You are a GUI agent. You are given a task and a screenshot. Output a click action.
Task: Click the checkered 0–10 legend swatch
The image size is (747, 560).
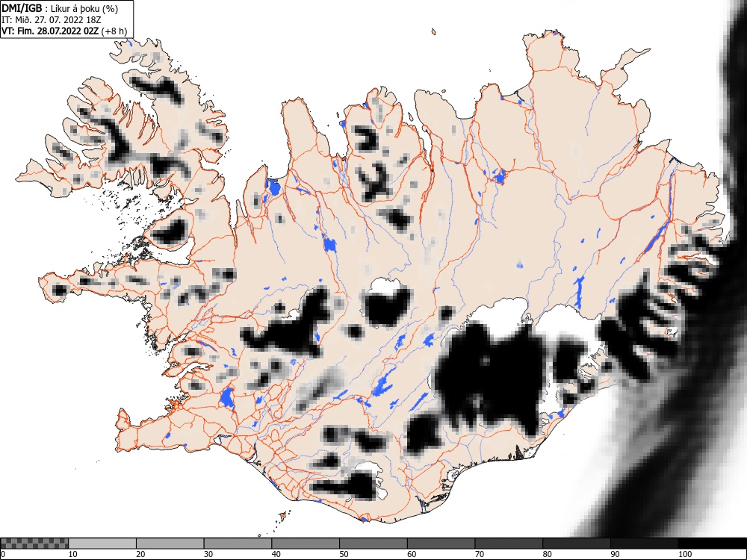34,544
